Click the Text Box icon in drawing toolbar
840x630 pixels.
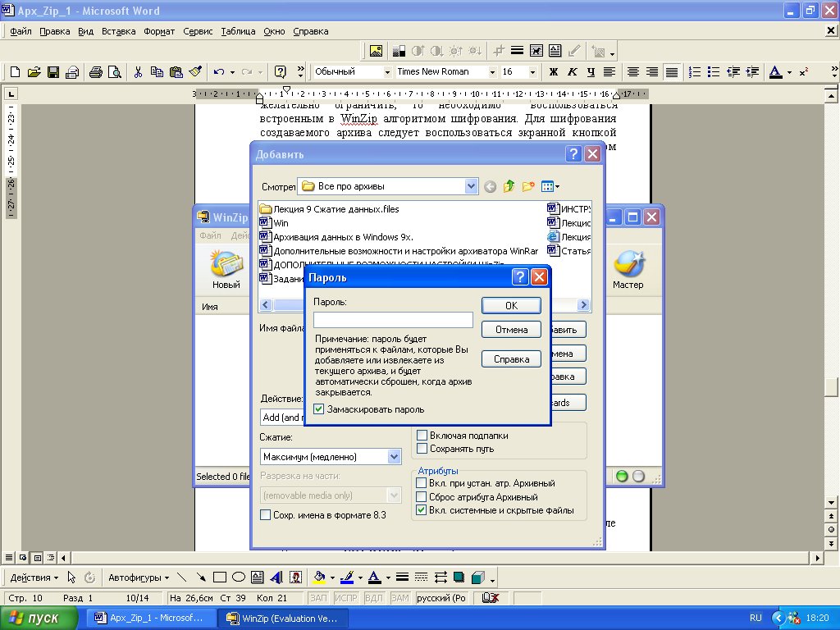click(257, 577)
